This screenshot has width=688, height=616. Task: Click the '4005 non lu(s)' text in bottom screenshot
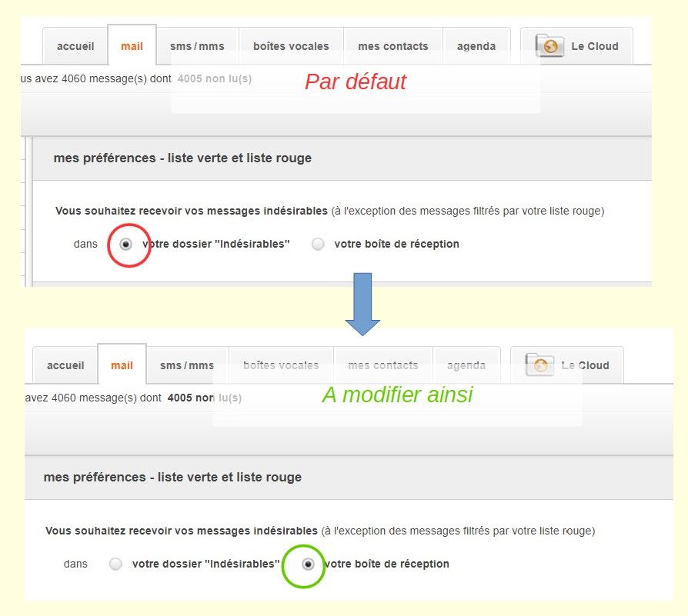(x=205, y=398)
